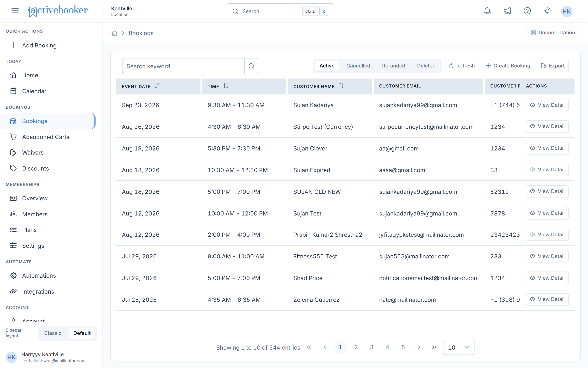The width and height of the screenshot is (588, 368).
Task: Switch to the Refunded bookings tab
Action: 394,66
